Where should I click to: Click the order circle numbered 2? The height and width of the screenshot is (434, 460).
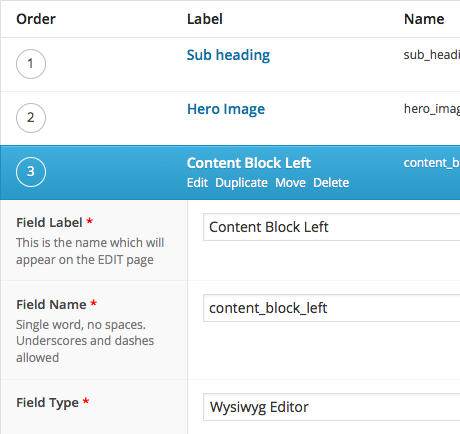[31, 118]
